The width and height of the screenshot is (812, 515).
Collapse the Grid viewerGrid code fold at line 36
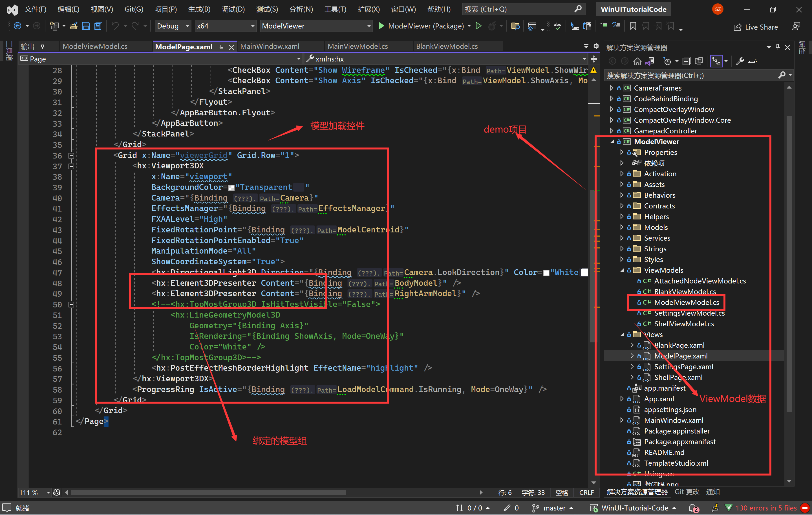click(71, 155)
